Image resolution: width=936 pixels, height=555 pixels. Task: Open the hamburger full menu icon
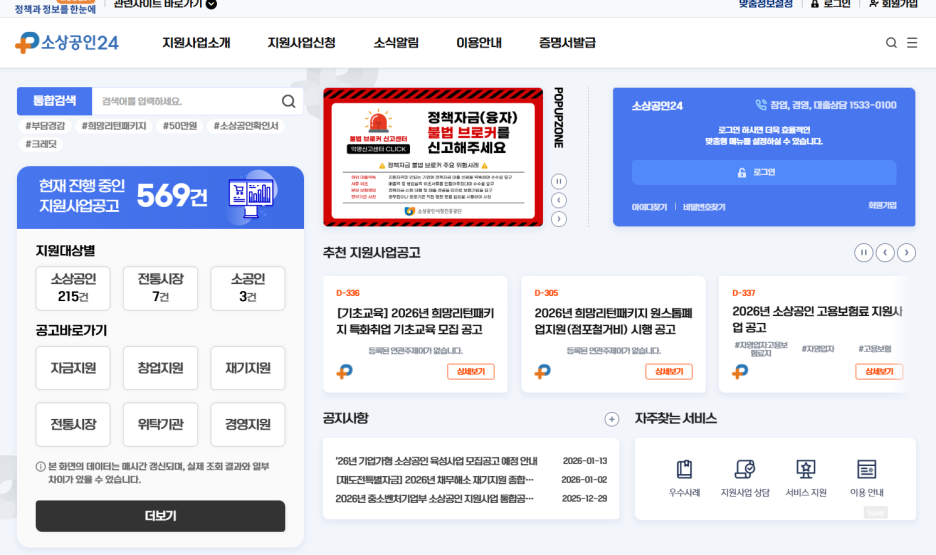click(912, 43)
